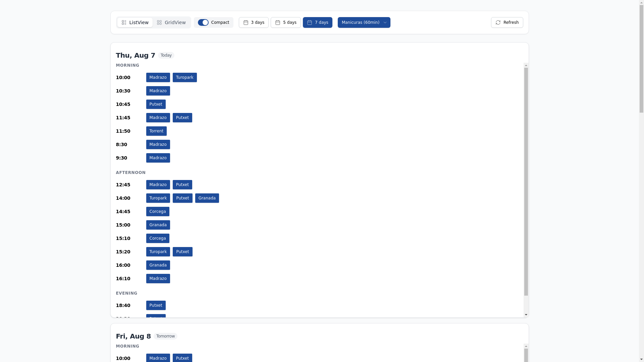
Task: Select Putxet slot at 10:45
Action: click(x=156, y=104)
